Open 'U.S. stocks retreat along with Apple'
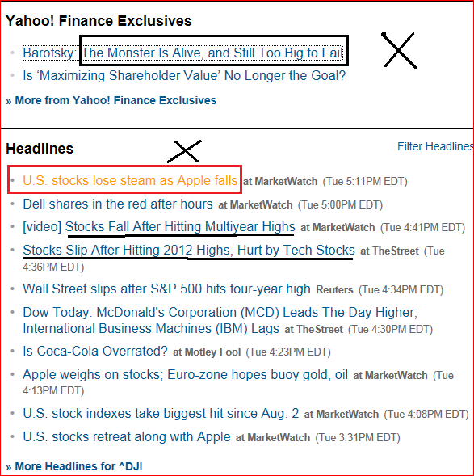Screen dimensions: 474x476 pyautogui.click(x=127, y=437)
